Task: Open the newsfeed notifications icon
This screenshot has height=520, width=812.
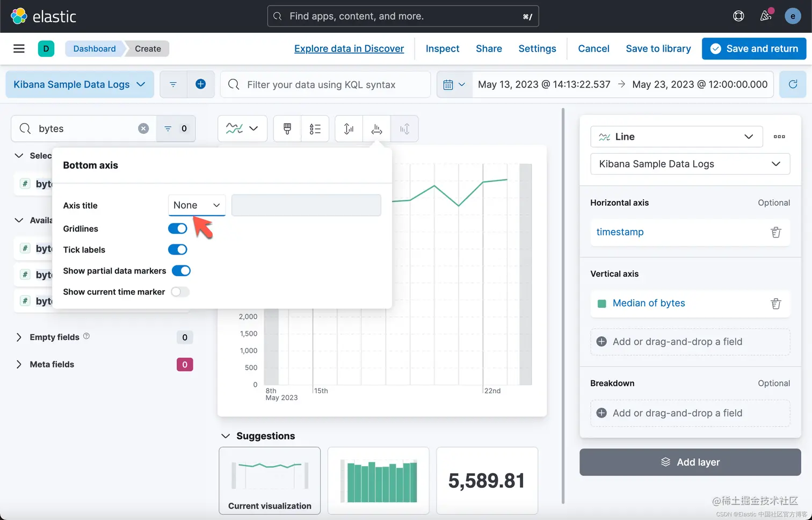Action: coord(766,16)
